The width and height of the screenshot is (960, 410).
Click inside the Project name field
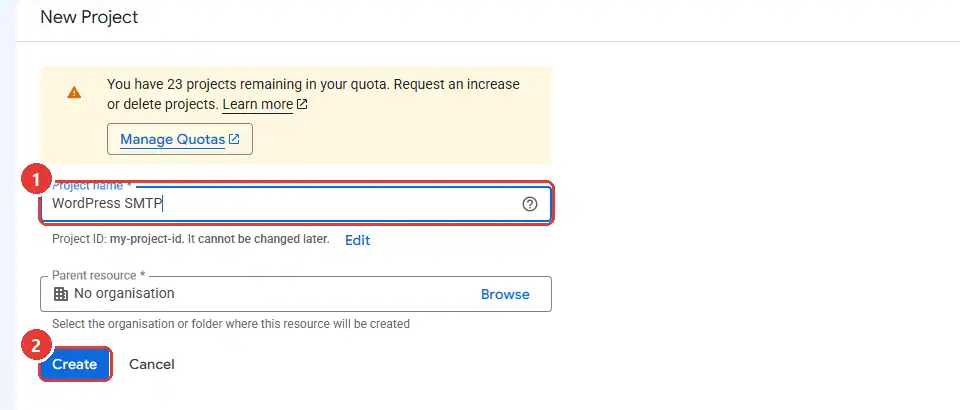click(296, 204)
